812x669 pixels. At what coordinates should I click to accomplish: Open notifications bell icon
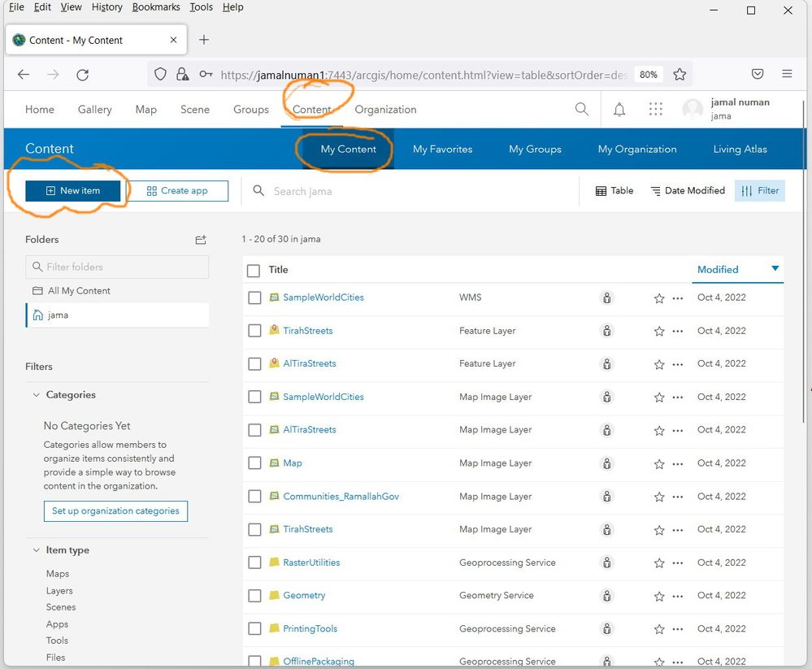pos(619,109)
